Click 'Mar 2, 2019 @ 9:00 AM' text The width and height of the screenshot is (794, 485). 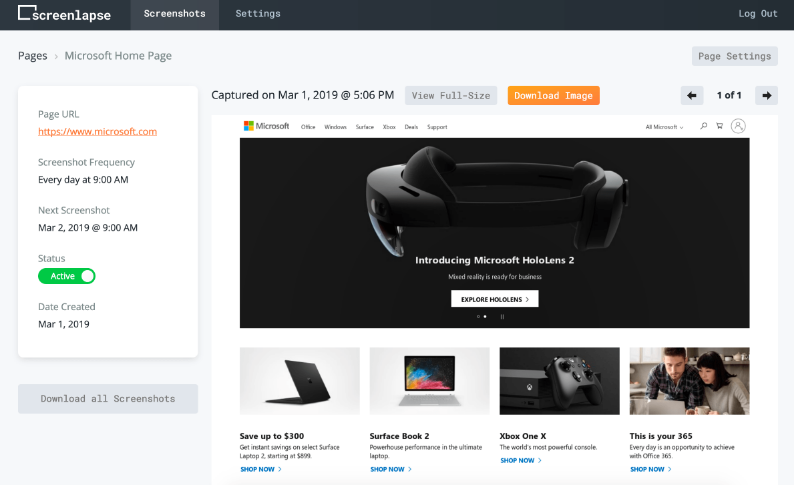point(88,228)
